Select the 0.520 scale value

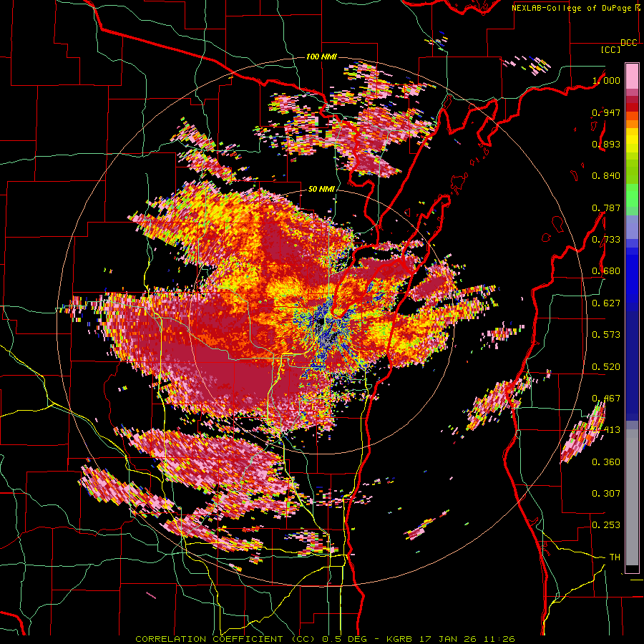606,367
